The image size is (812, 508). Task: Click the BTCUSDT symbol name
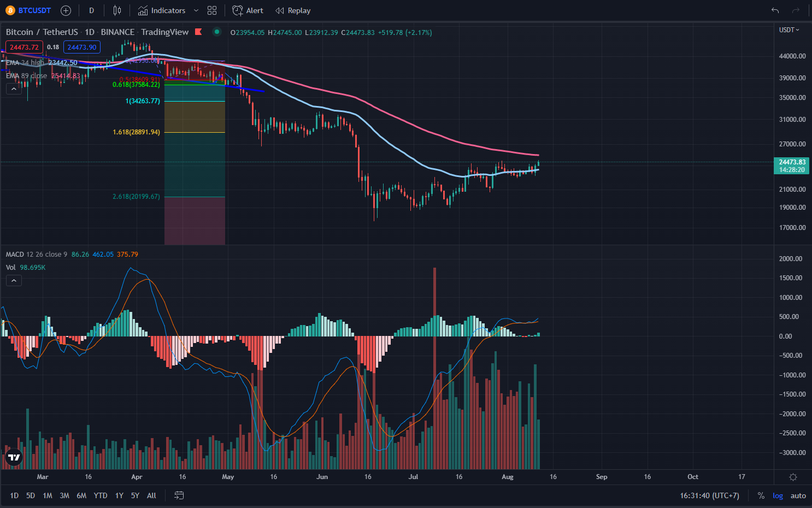click(x=34, y=10)
